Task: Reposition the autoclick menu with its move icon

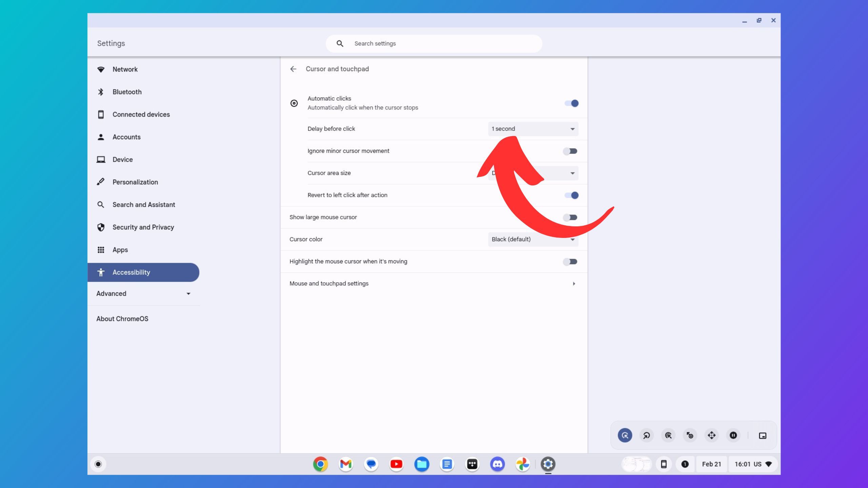Action: coord(763,435)
